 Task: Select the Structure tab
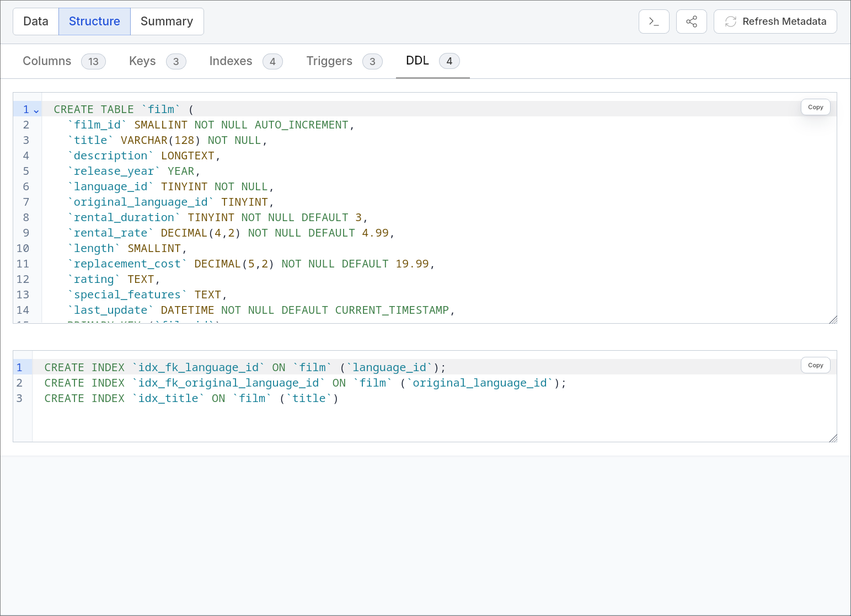coord(94,22)
